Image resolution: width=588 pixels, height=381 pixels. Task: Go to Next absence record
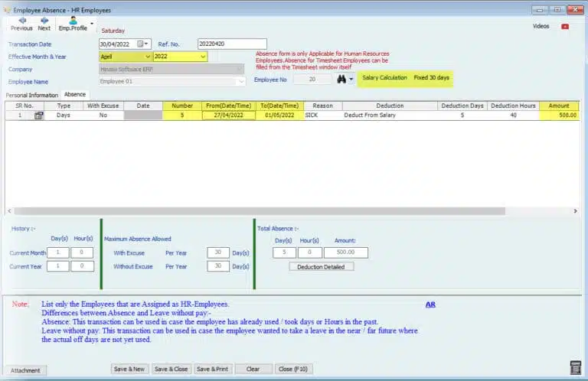coord(44,24)
